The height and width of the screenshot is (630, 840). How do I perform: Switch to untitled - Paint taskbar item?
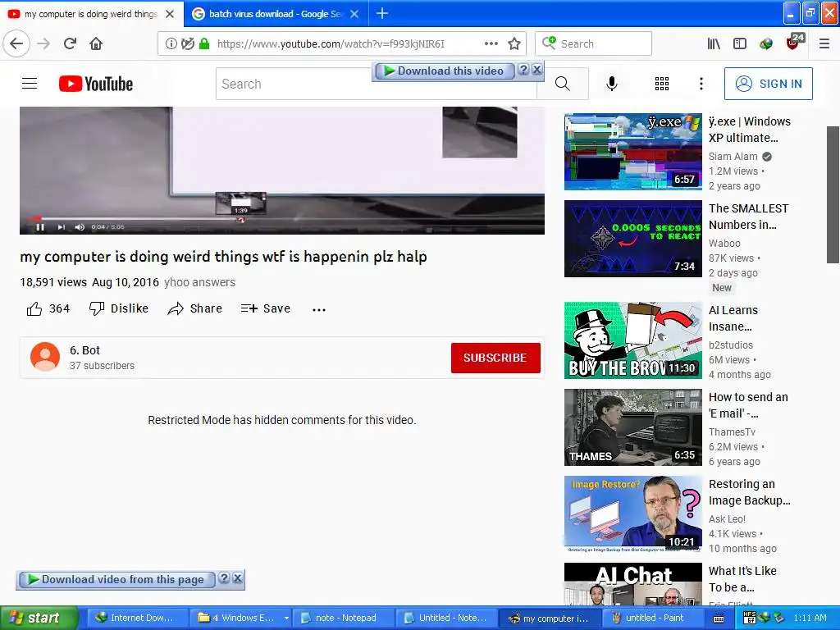654,618
